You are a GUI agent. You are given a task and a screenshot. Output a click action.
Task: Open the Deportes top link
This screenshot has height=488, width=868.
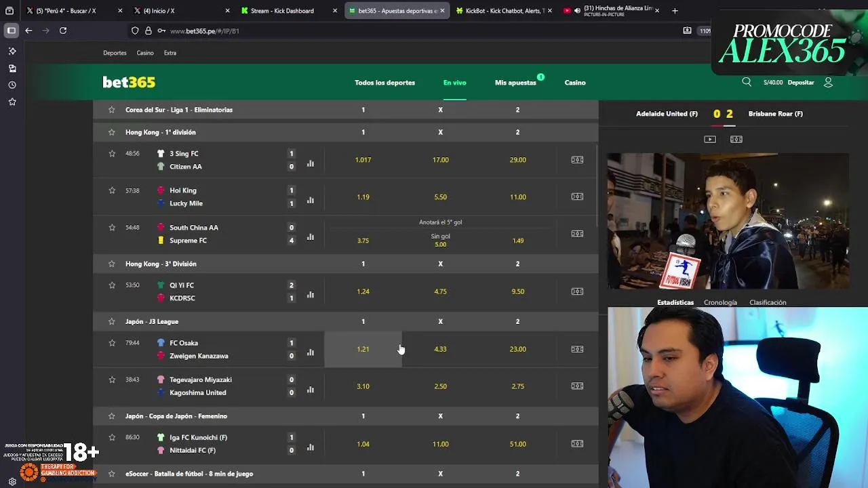tap(115, 53)
